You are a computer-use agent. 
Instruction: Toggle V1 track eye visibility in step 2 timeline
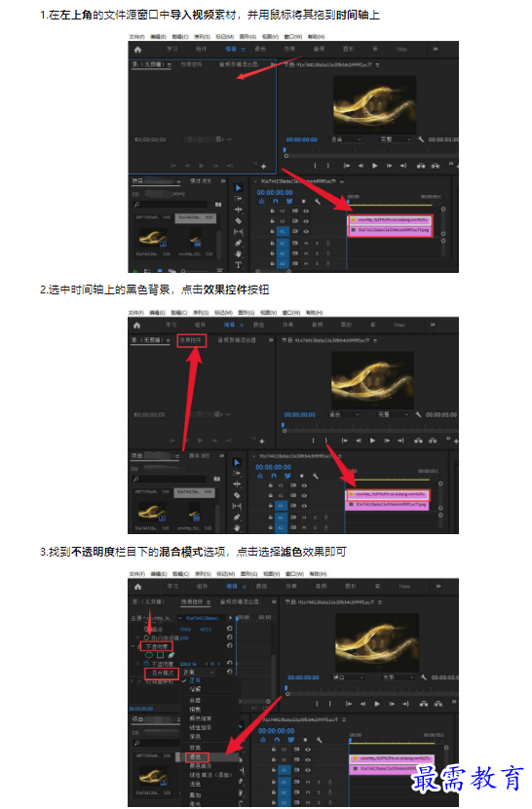pyautogui.click(x=304, y=506)
